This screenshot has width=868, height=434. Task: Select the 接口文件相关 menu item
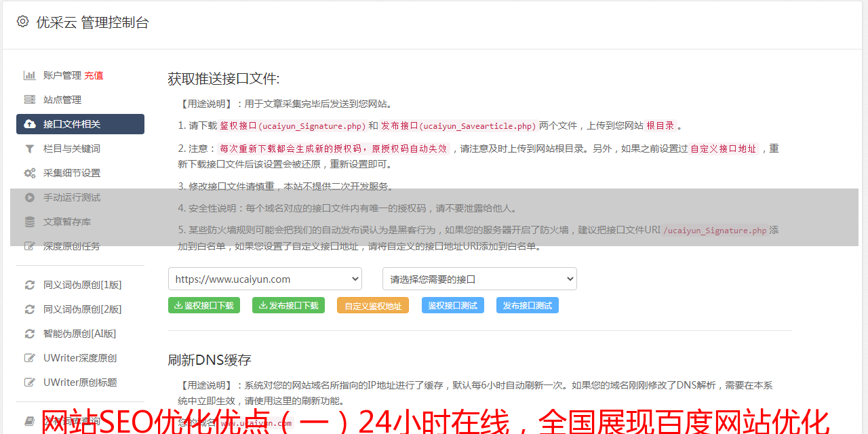[x=80, y=124]
